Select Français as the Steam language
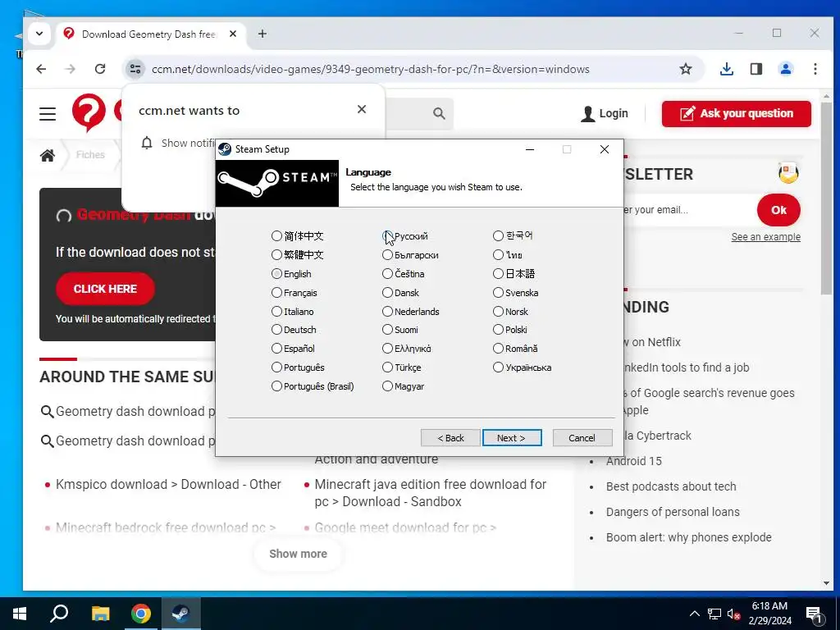The image size is (840, 630). coord(276,293)
